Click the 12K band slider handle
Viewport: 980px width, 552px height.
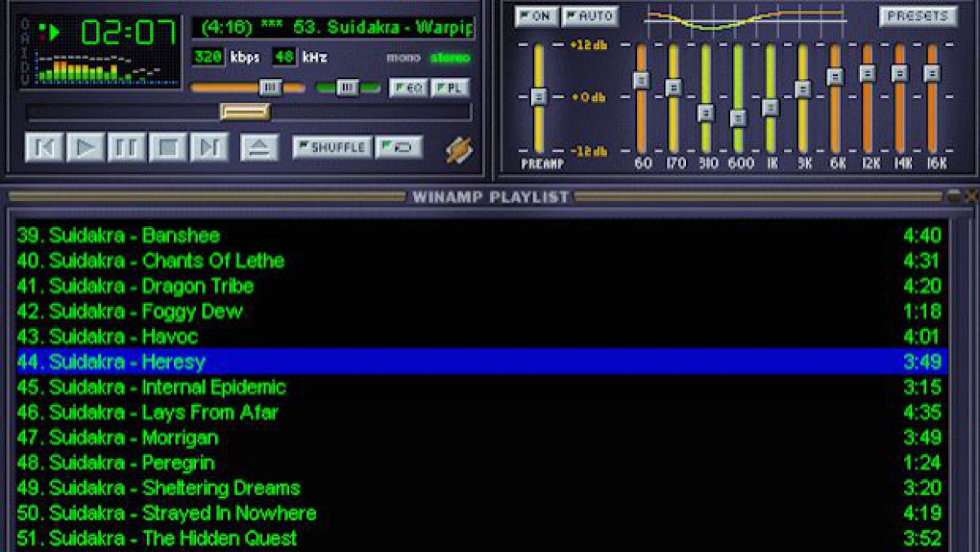(x=867, y=73)
